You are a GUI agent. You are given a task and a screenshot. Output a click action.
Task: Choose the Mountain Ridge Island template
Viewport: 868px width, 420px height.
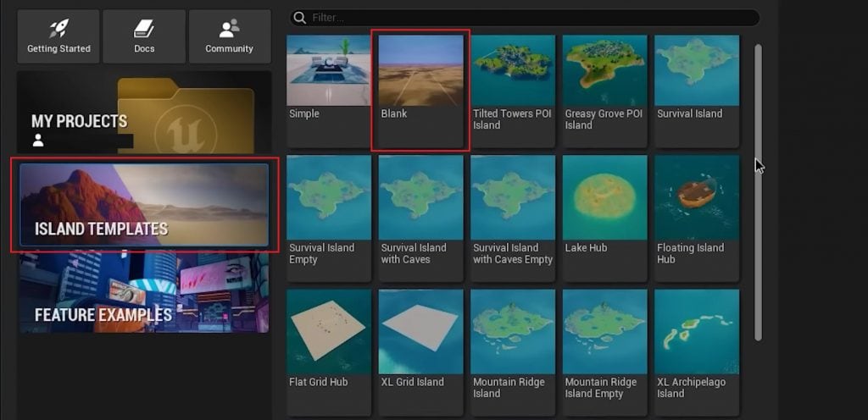[513, 352]
